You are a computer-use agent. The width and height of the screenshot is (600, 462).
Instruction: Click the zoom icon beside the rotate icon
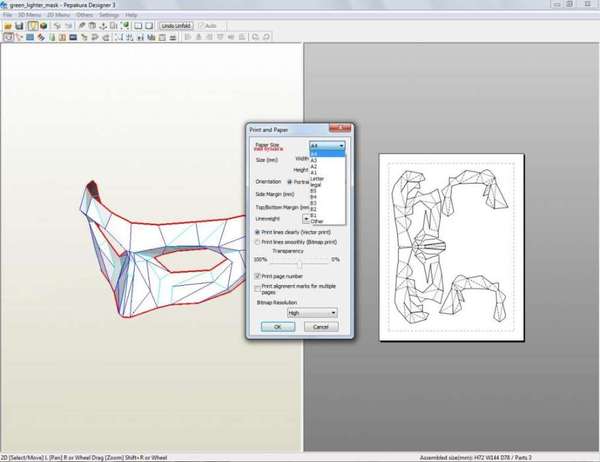click(255, 37)
